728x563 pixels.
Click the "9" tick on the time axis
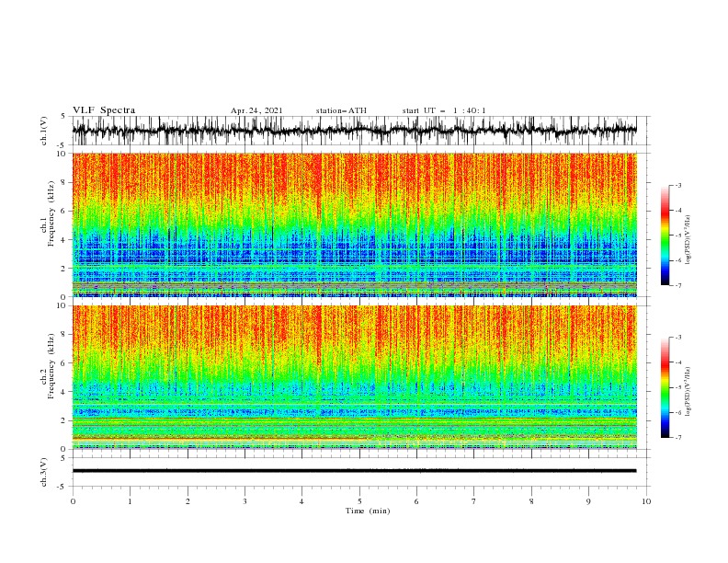pyautogui.click(x=588, y=501)
